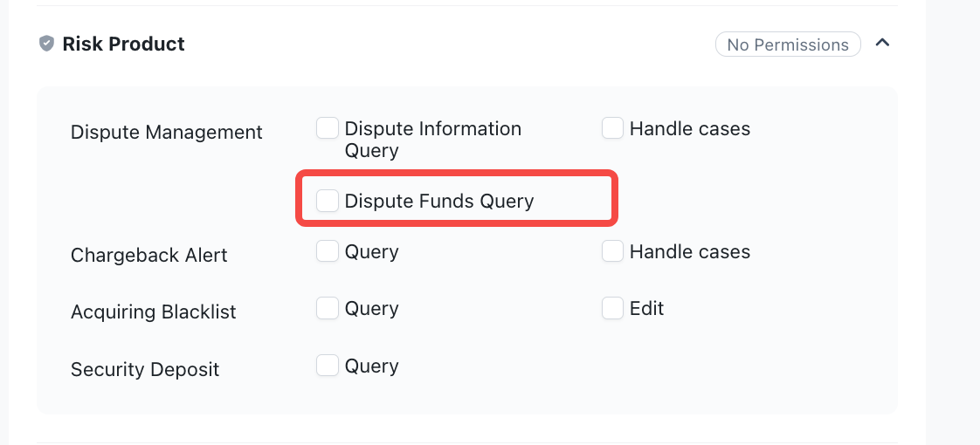Tick the Dispute Funds Query checkbox

(x=327, y=201)
